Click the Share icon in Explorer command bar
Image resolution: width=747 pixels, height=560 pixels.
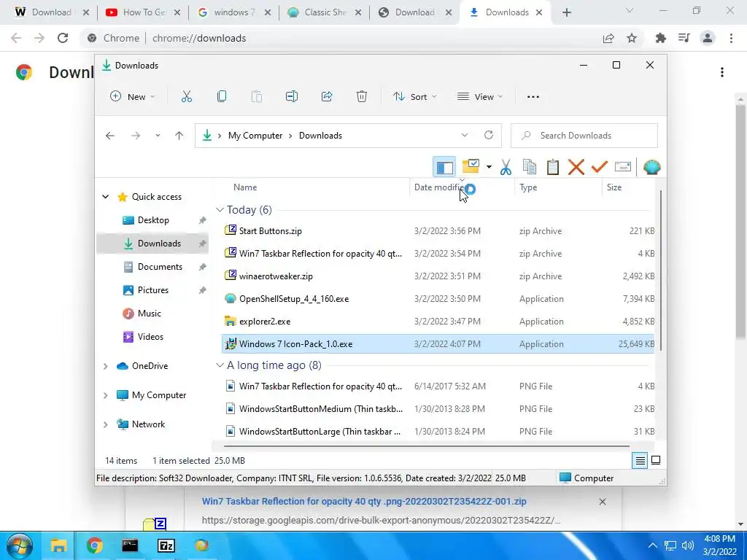[x=327, y=97]
